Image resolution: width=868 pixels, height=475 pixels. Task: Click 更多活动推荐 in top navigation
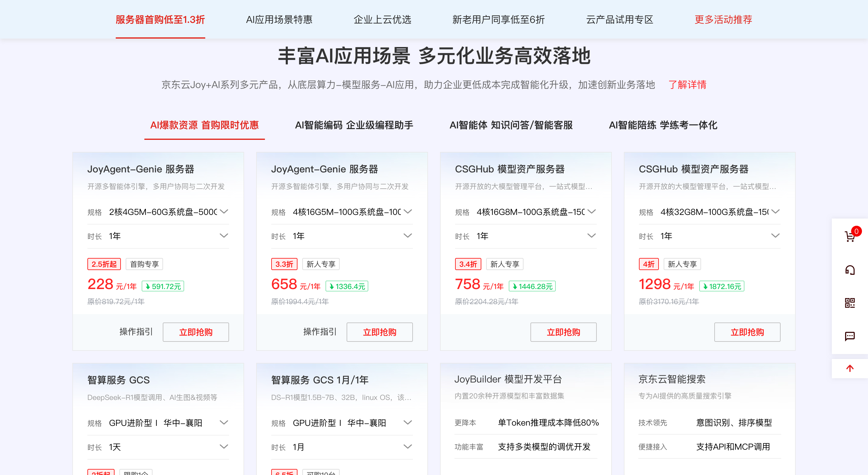[723, 20]
